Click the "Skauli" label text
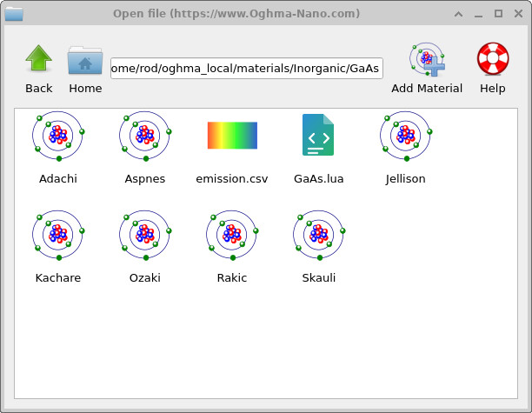The width and height of the screenshot is (532, 413). pos(319,277)
